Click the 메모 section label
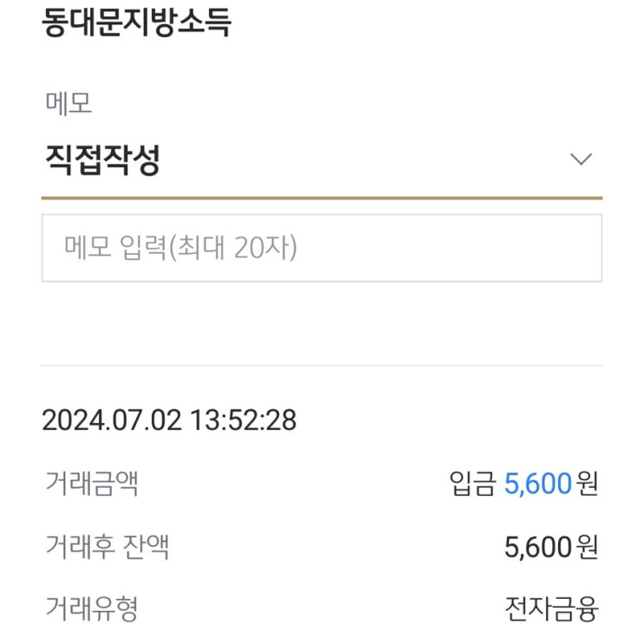Viewport: 644px width, 644px height. coord(68,104)
